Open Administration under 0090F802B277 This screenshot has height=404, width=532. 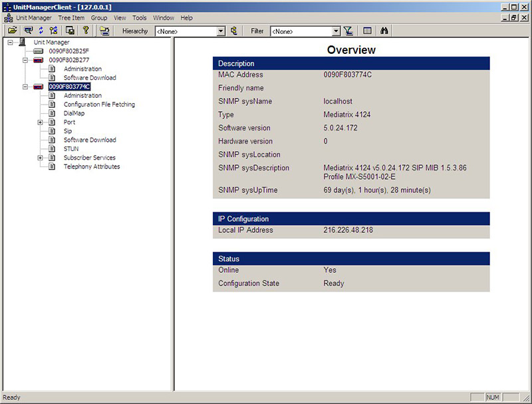[x=82, y=69]
